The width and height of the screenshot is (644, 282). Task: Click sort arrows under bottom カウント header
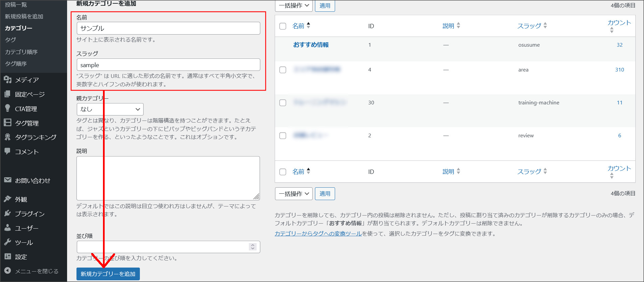(x=612, y=176)
